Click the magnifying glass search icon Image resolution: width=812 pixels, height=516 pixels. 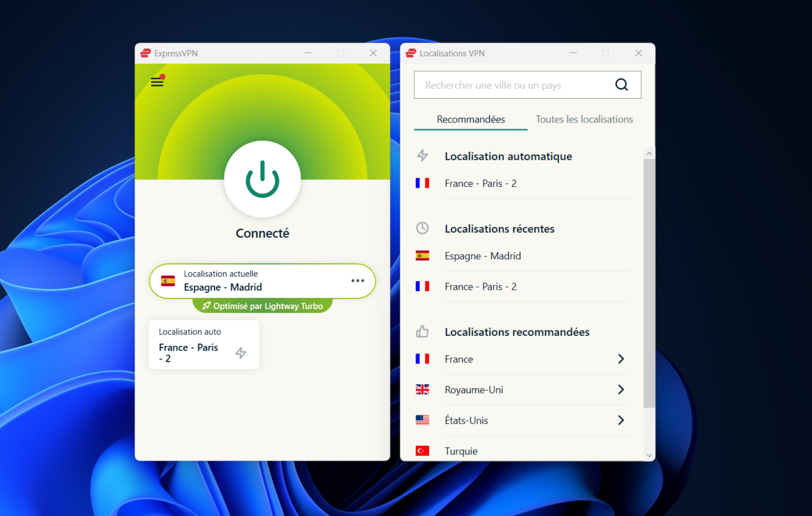click(x=621, y=85)
